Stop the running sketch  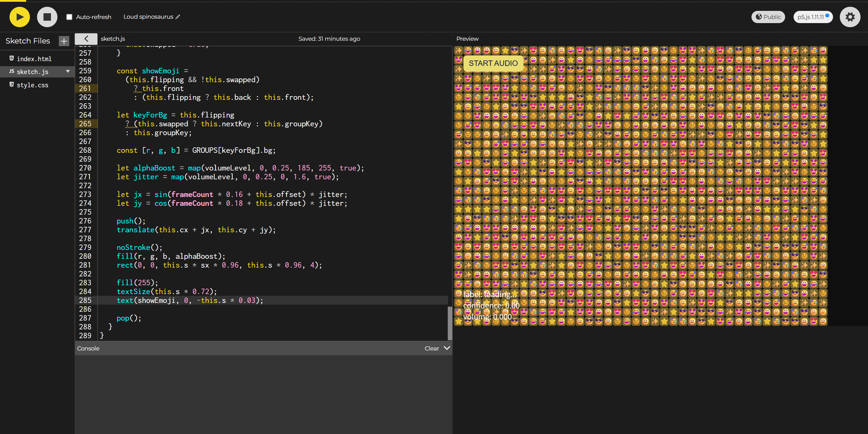pos(47,17)
